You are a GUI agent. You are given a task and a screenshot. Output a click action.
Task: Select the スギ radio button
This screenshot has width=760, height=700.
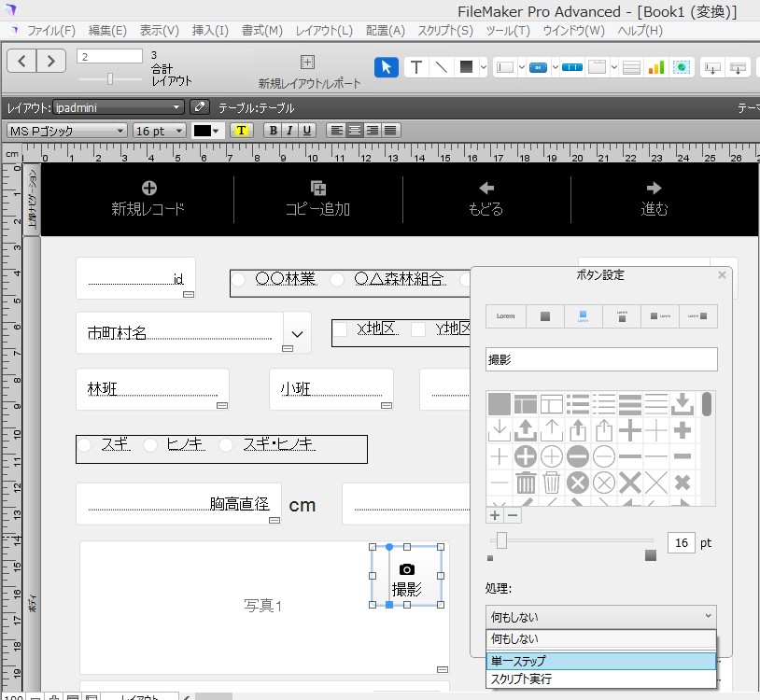coord(85,444)
